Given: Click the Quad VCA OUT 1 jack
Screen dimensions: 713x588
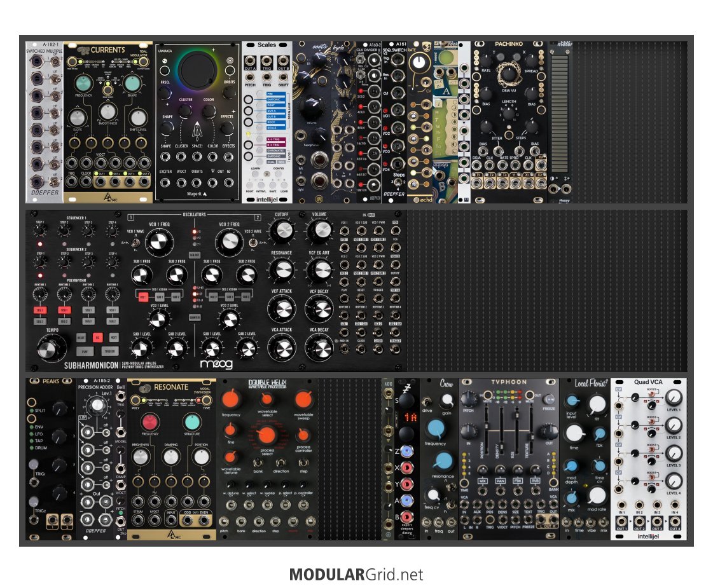Looking at the screenshot, I should point(621,522).
